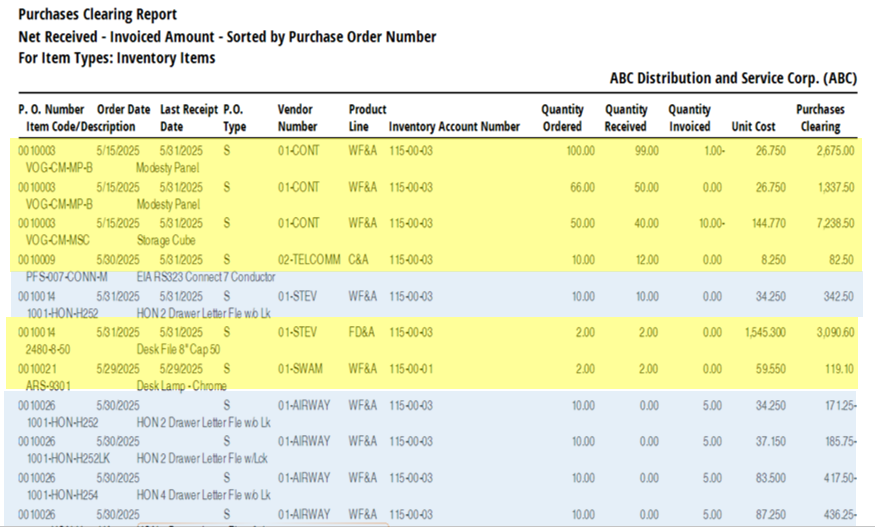Select the Inventory Account Number column header
875x527 pixels.
click(x=454, y=127)
